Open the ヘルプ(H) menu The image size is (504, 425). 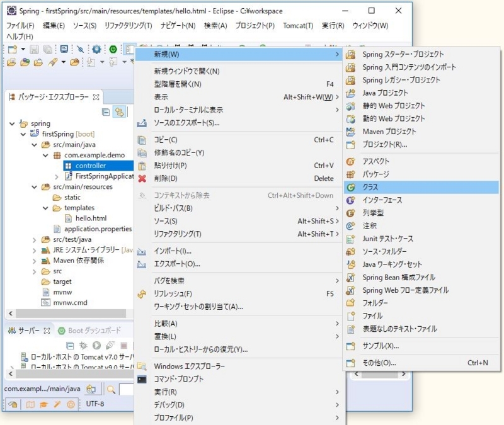[20, 37]
